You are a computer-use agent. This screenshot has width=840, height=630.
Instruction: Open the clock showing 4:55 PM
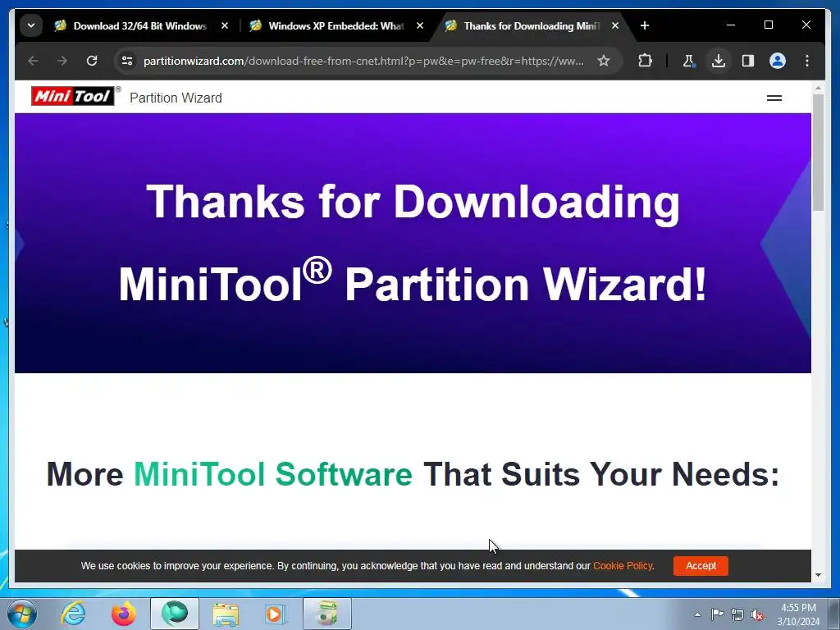pos(798,614)
